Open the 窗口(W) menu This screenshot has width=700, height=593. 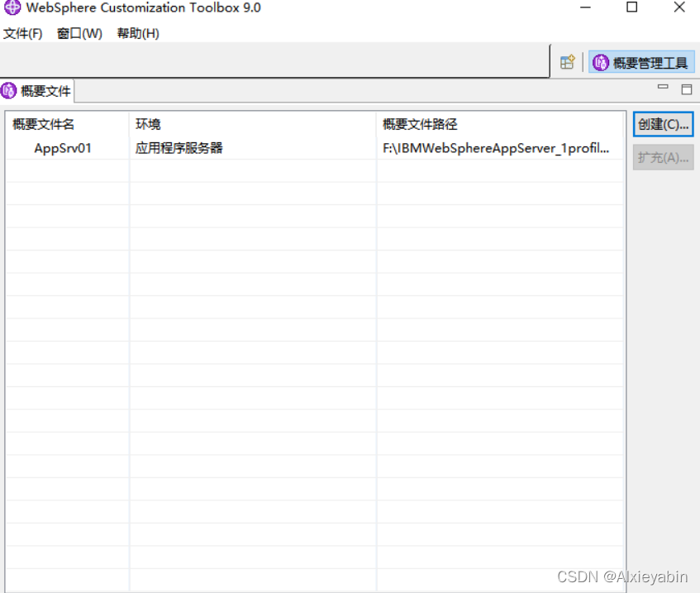pyautogui.click(x=79, y=34)
